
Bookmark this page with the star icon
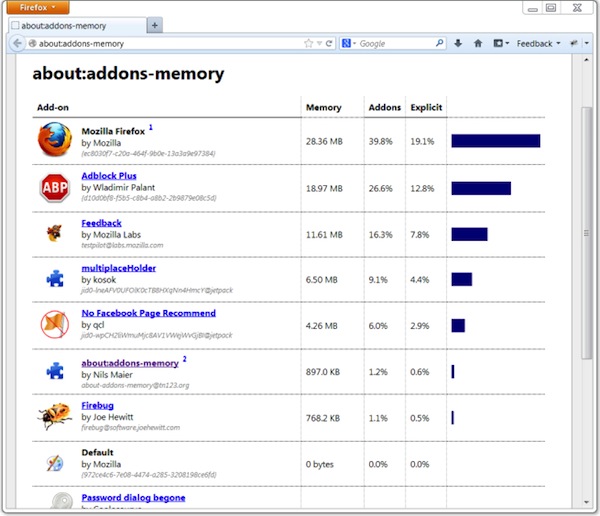coord(309,44)
